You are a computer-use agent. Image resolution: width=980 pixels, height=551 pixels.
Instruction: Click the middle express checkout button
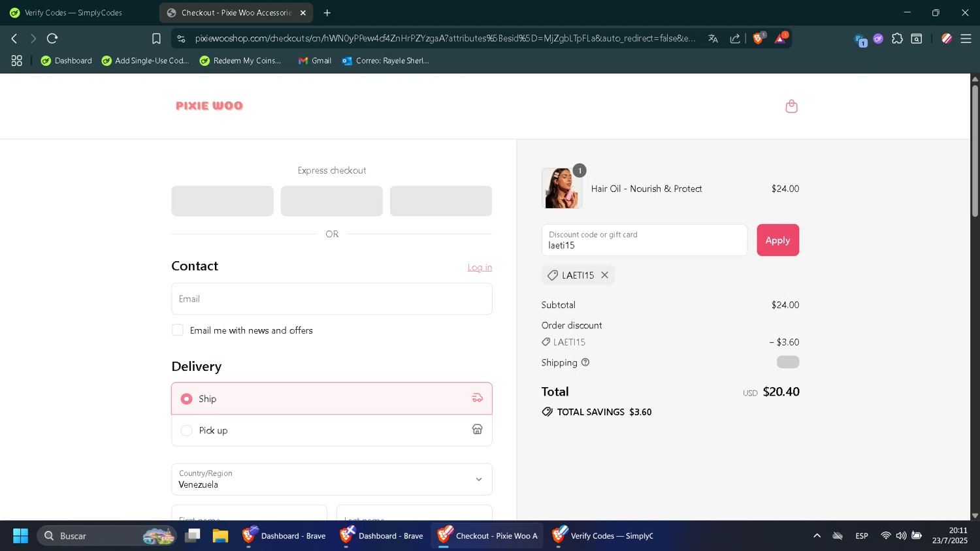pos(331,201)
